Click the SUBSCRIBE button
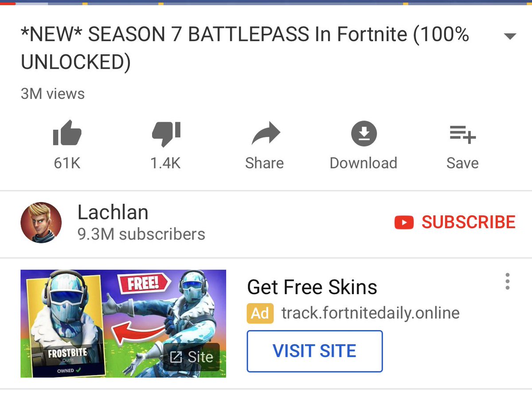This screenshot has height=393, width=532. (455, 222)
